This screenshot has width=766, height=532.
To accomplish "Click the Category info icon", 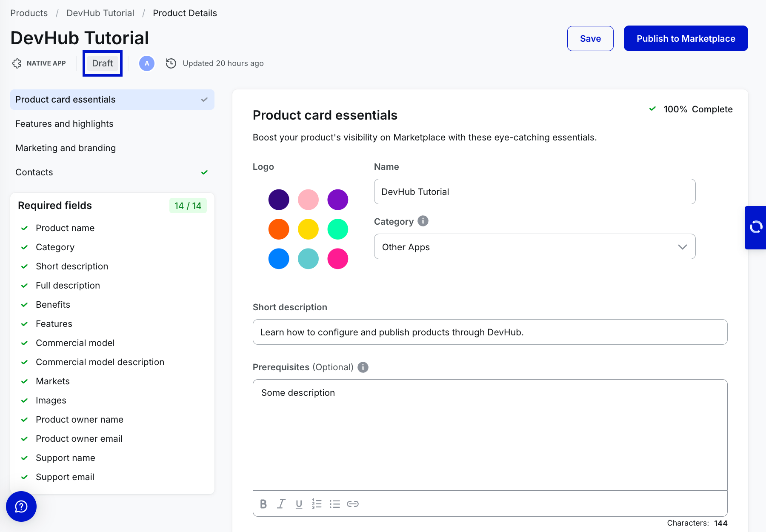I will tap(423, 221).
